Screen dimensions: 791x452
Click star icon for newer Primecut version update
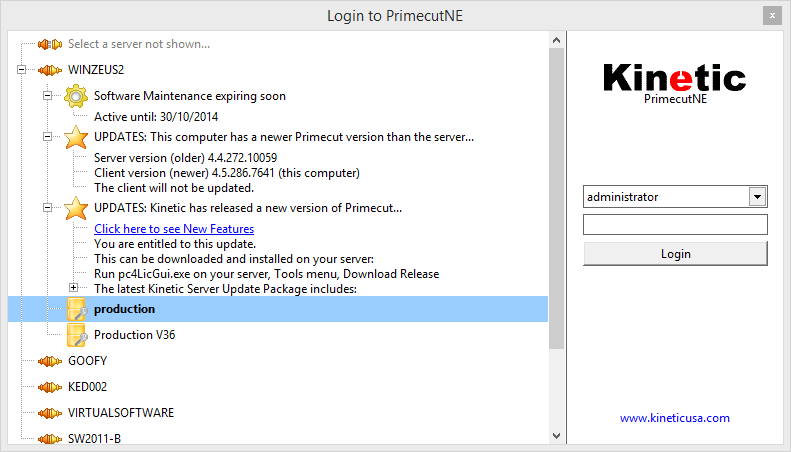click(x=76, y=137)
